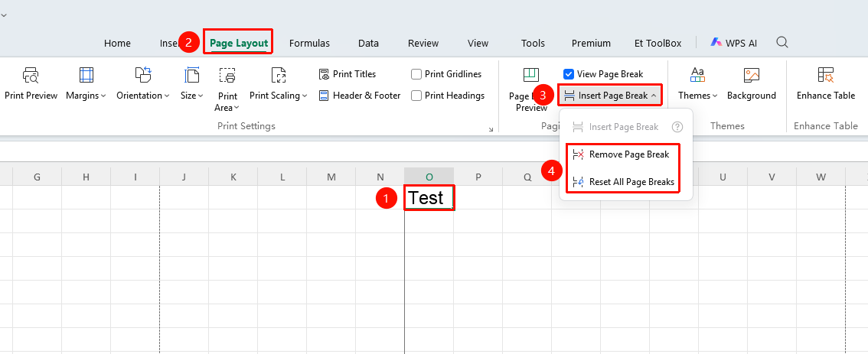Click the quick access toolbar chevron at top left

[x=3, y=15]
